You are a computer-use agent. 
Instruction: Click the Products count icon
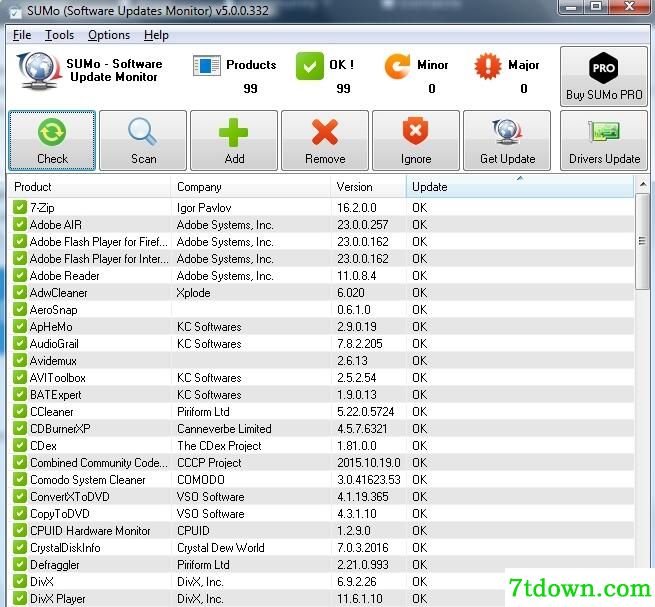(207, 66)
